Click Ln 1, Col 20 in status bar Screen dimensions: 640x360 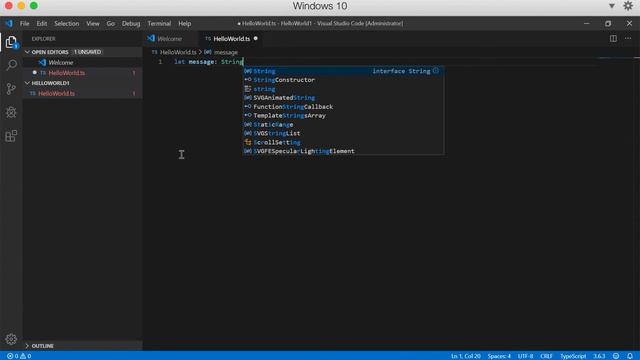point(466,356)
